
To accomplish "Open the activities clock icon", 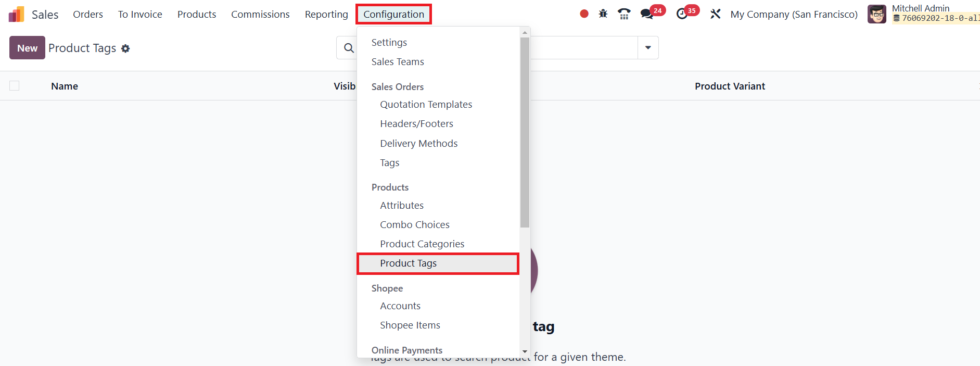I will point(682,14).
